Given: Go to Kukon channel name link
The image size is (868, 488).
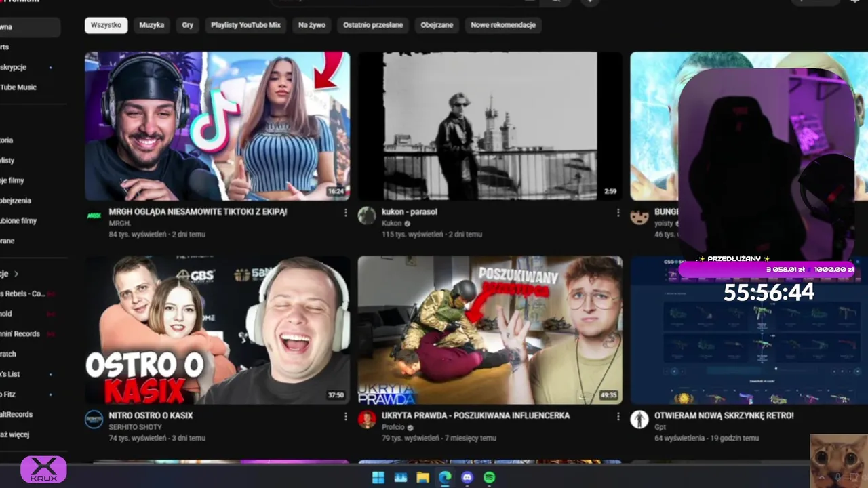Looking at the screenshot, I should (x=391, y=223).
